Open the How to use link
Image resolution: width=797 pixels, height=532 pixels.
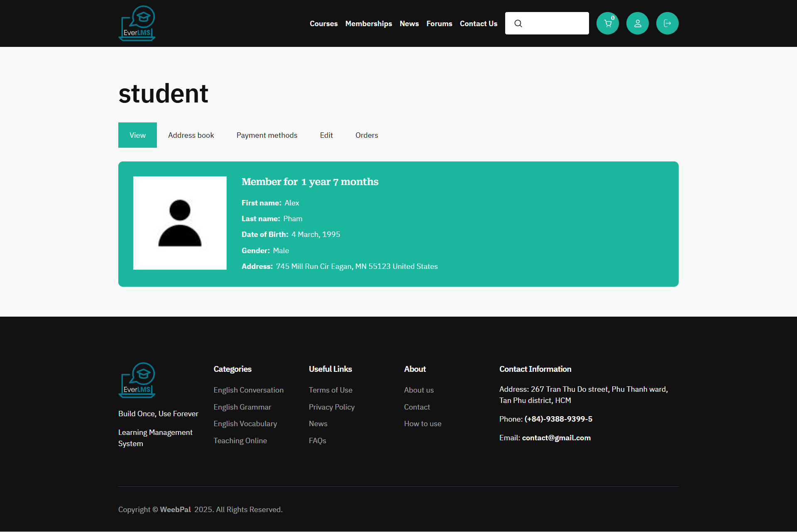pyautogui.click(x=423, y=424)
